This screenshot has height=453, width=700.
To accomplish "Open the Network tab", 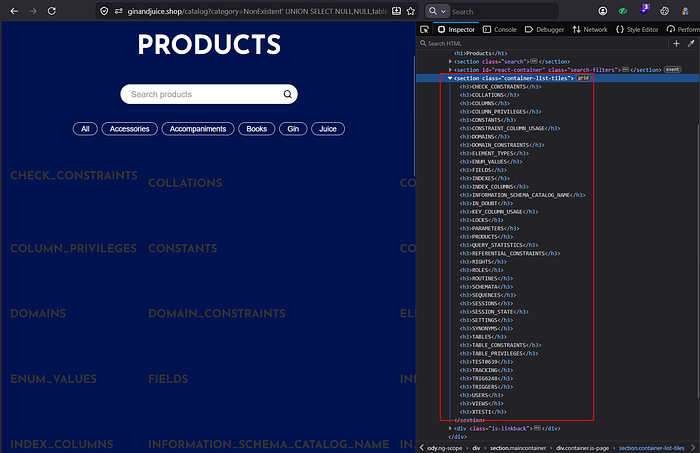I will [x=590, y=29].
